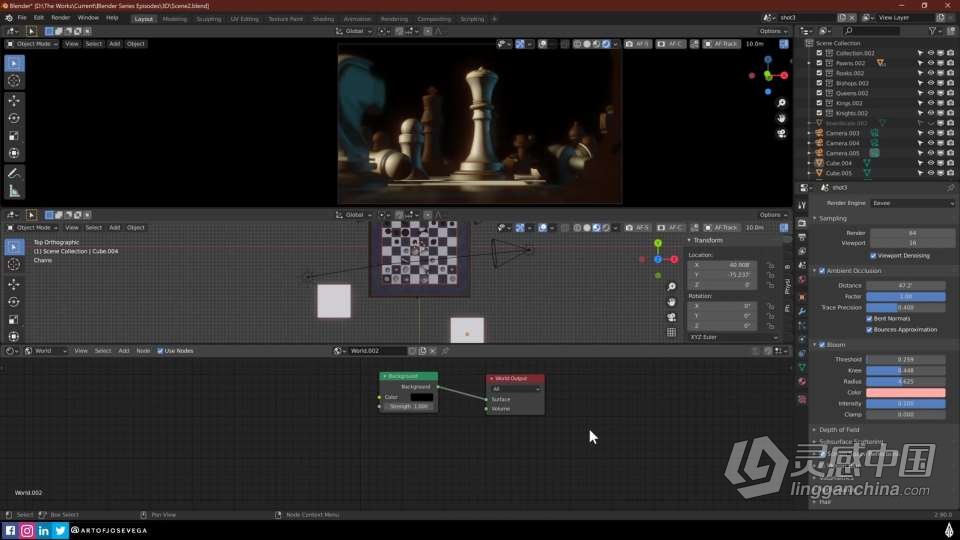Click the pan hand icon in lower viewport
This screenshot has height=540, width=960.
672,302
